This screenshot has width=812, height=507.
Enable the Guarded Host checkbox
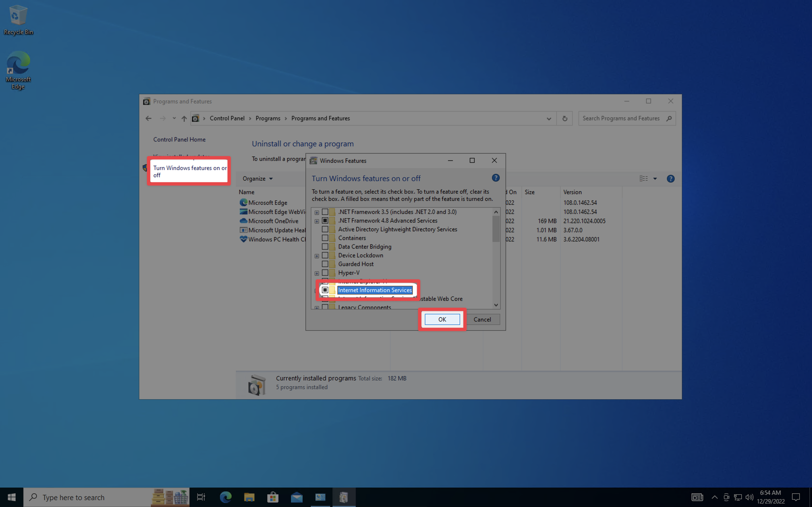point(325,264)
